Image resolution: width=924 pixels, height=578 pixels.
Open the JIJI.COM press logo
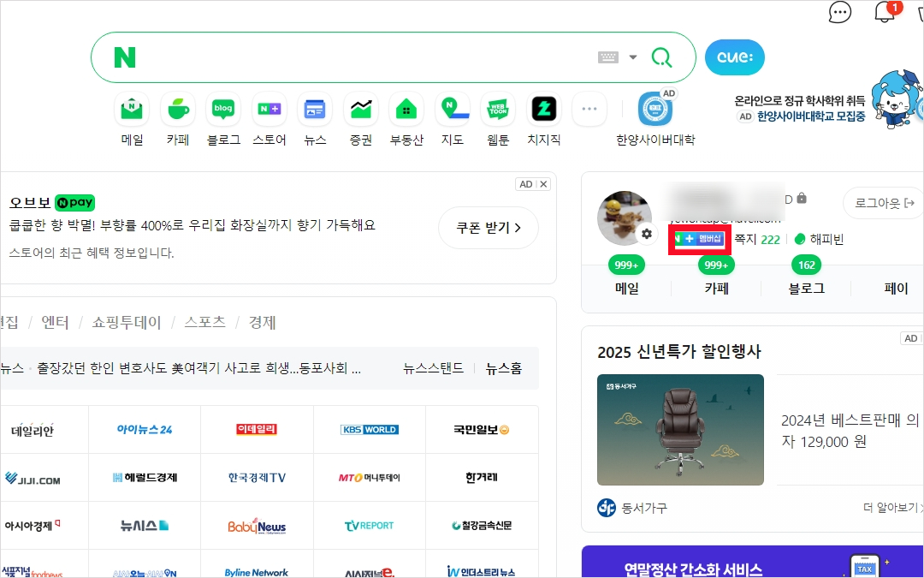coord(33,479)
